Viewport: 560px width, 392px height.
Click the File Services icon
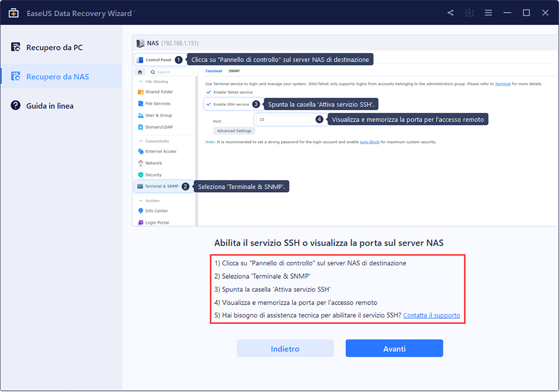[141, 104]
